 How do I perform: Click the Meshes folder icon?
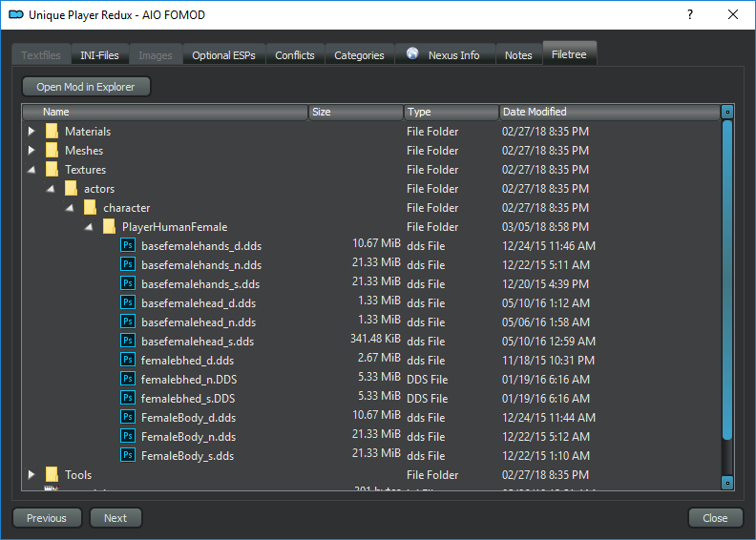pos(52,151)
